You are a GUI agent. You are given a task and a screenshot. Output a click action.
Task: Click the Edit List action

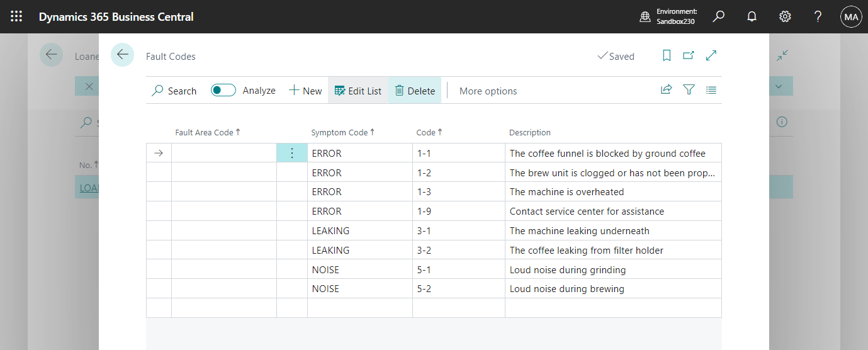358,91
